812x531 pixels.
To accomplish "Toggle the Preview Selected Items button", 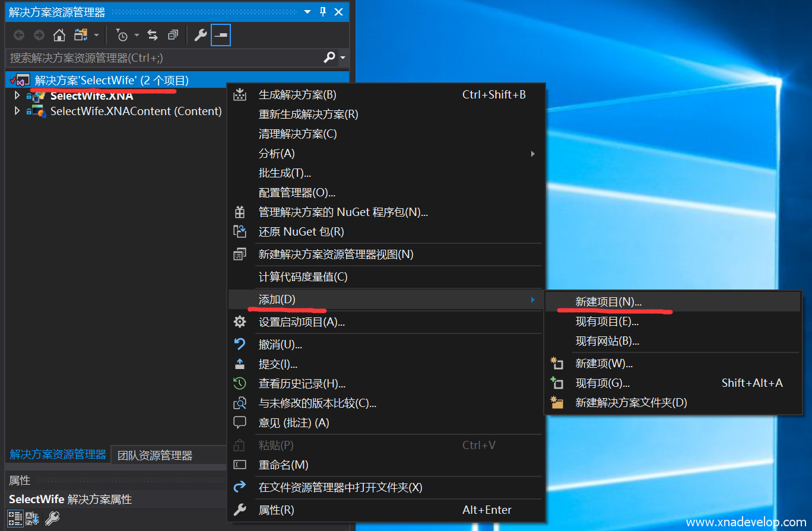I will [x=221, y=36].
